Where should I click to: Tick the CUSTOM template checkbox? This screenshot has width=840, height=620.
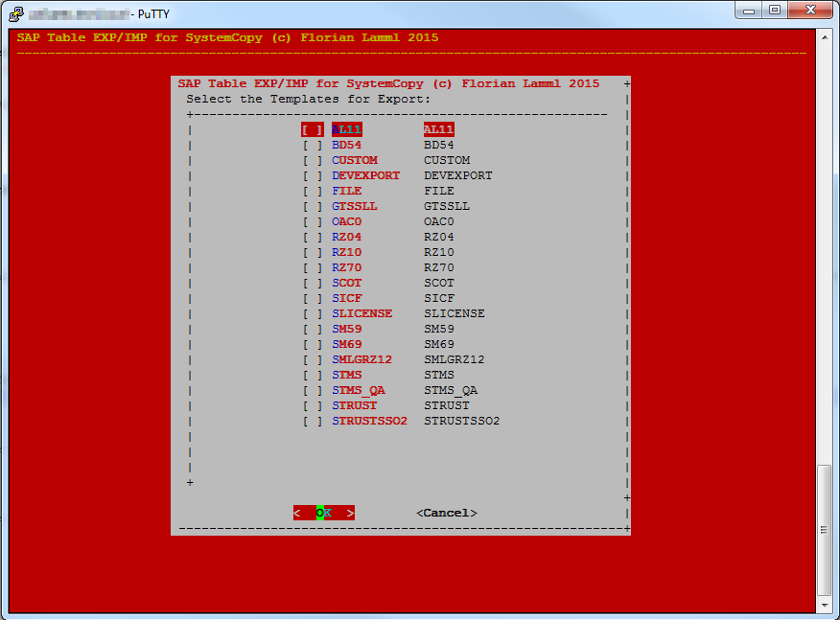313,160
